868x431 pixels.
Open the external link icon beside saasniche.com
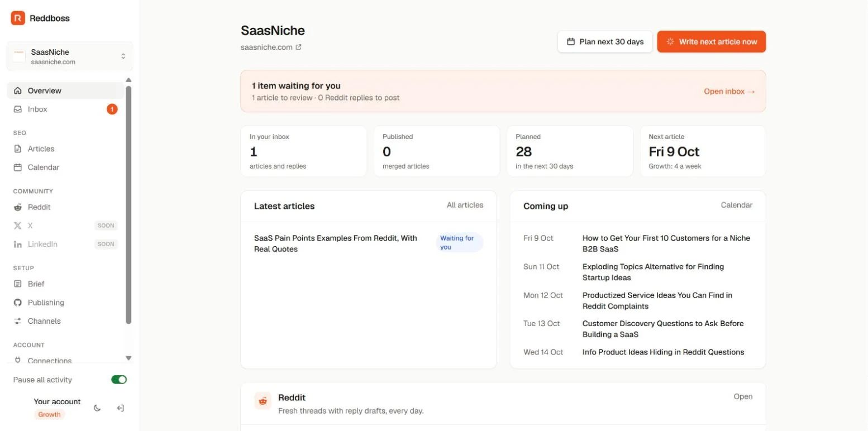pyautogui.click(x=299, y=47)
